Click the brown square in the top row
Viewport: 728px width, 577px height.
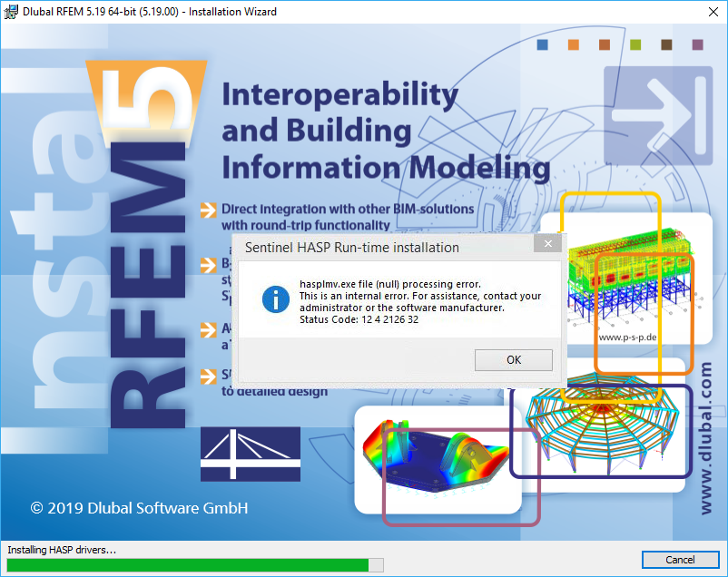click(x=666, y=44)
